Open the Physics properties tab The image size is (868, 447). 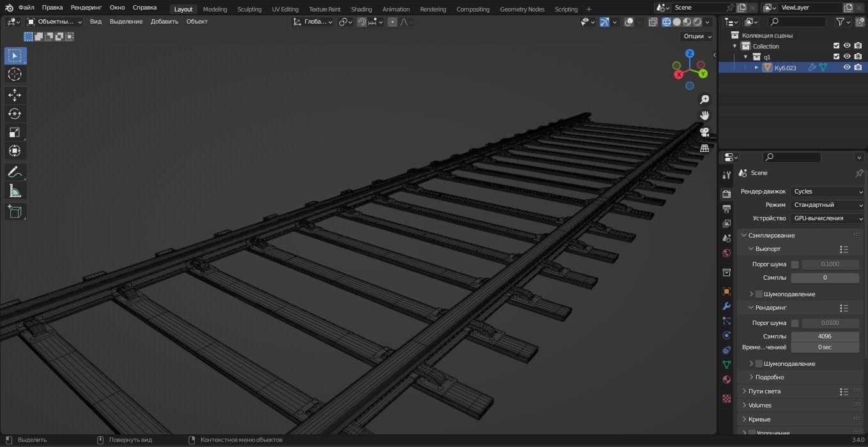(726, 336)
